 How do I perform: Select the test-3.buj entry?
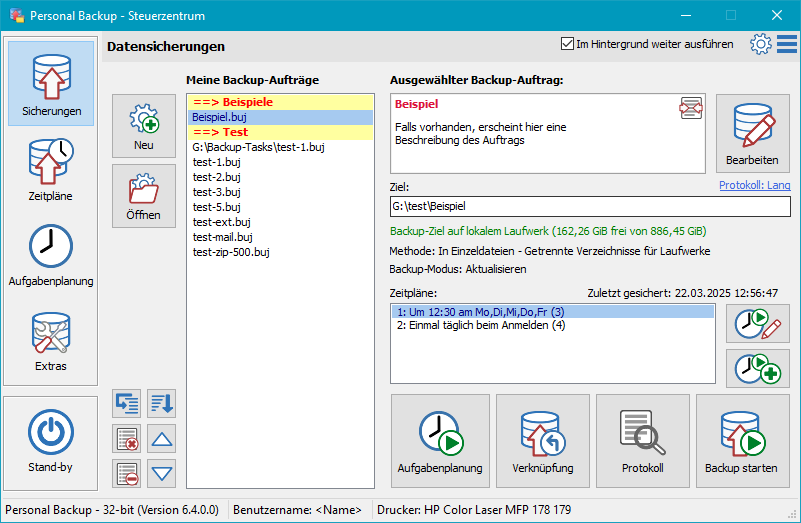[280, 192]
